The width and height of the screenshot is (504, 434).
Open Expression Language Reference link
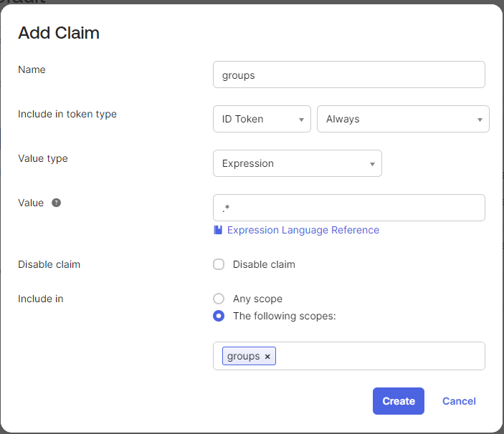(303, 230)
